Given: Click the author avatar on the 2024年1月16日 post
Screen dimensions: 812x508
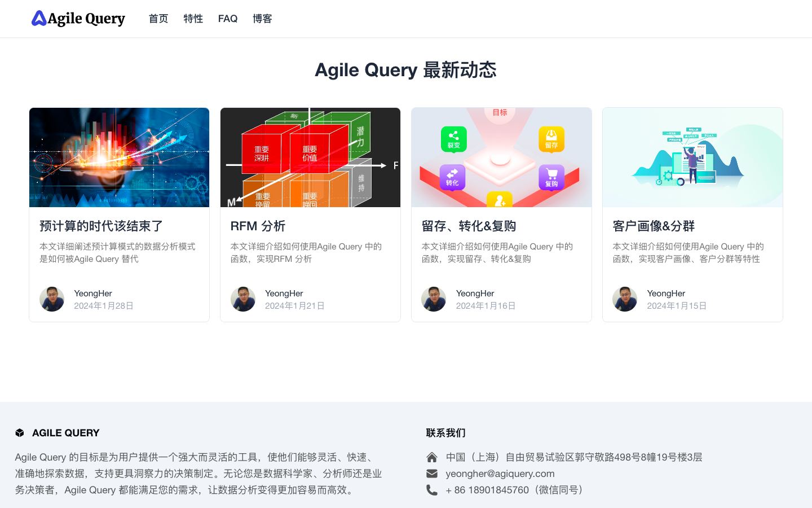Looking at the screenshot, I should click(434, 299).
